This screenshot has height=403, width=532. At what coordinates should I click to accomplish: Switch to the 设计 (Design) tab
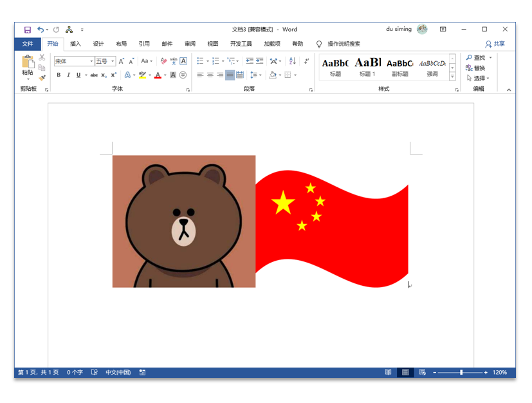click(98, 44)
